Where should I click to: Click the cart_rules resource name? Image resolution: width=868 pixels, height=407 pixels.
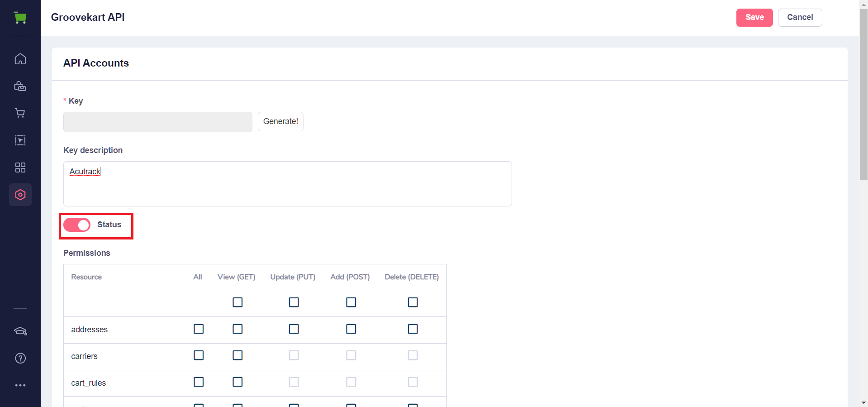pos(88,383)
